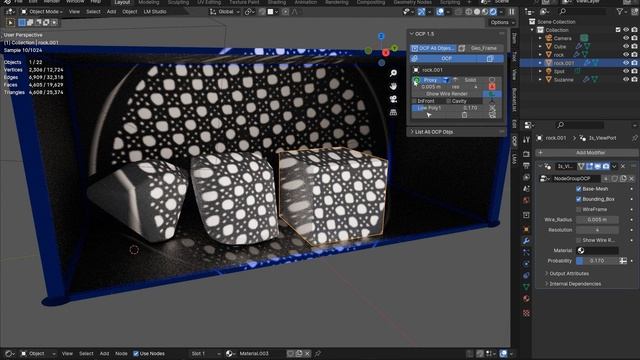This screenshot has width=640, height=360.
Task: Open View Layer properties tab
Action: (x=526, y=177)
